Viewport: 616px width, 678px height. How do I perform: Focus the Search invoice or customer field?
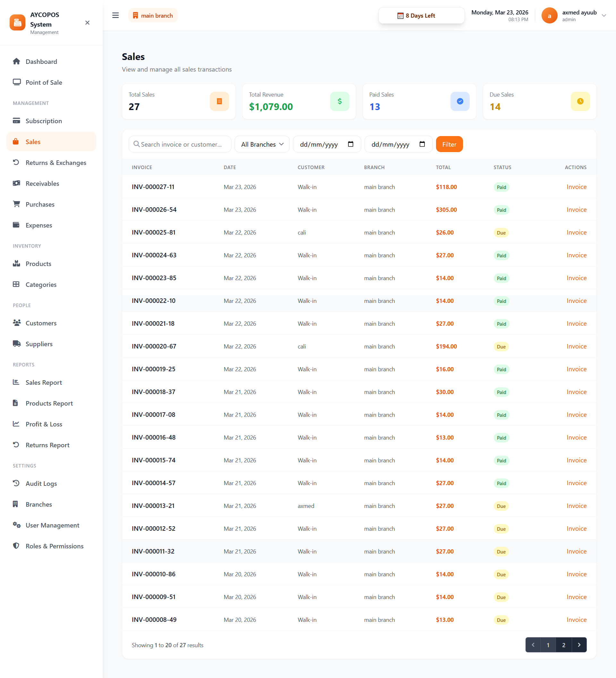click(x=180, y=144)
